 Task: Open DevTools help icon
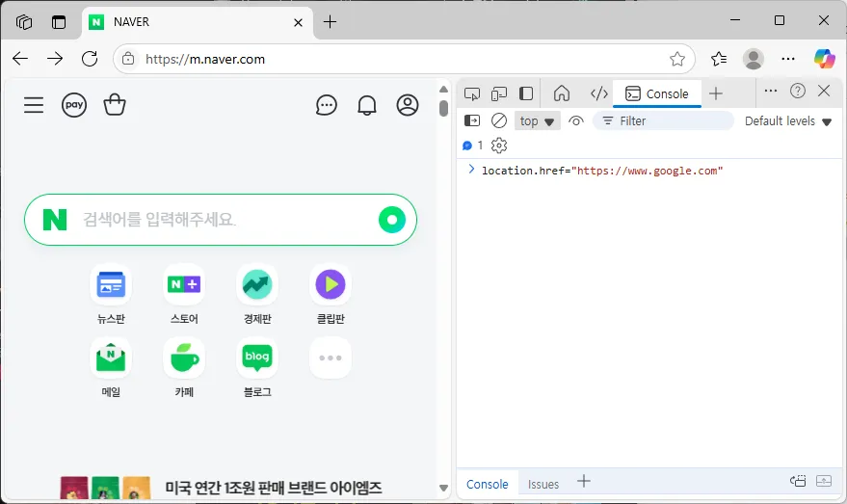click(x=797, y=91)
